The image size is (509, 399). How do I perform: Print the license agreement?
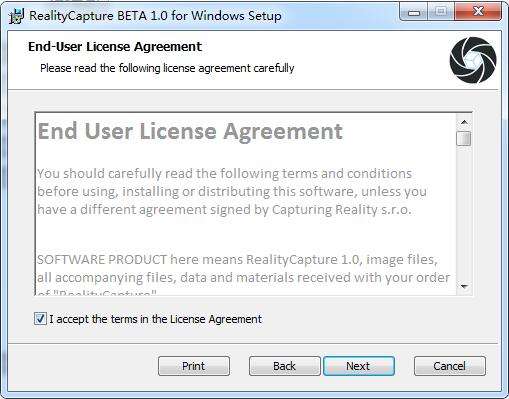[194, 366]
